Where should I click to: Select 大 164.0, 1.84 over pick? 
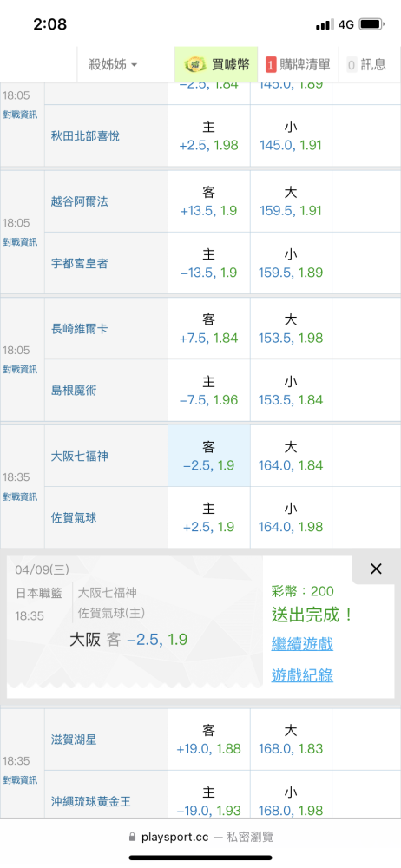[291, 456]
